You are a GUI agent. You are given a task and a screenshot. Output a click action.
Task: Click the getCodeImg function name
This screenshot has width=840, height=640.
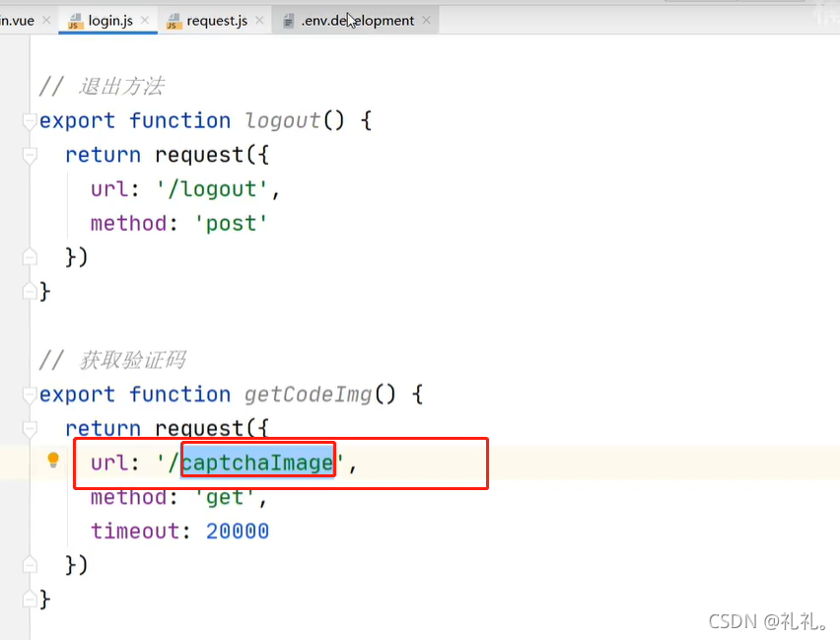pyautogui.click(x=308, y=394)
